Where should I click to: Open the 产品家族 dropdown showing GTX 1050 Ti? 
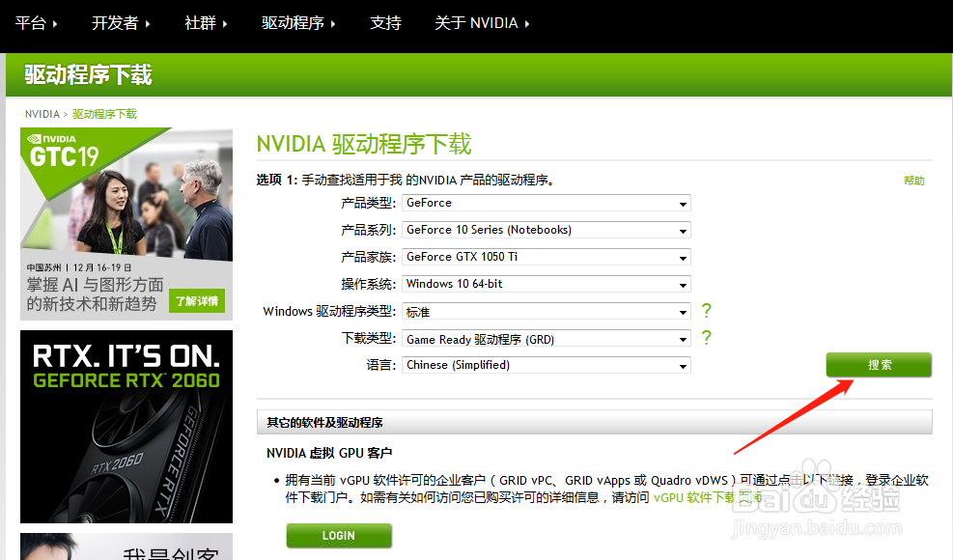click(x=546, y=257)
